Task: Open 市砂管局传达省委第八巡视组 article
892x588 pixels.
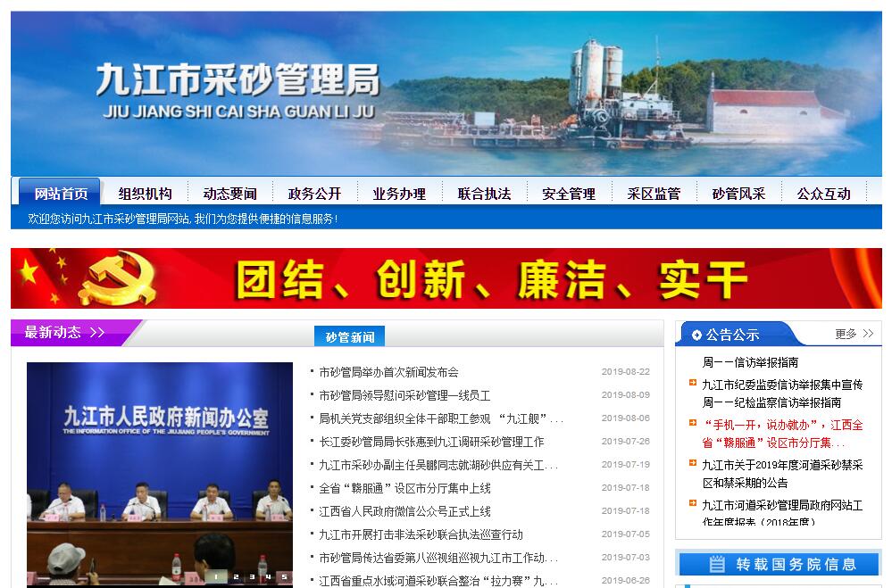Action: 438,558
